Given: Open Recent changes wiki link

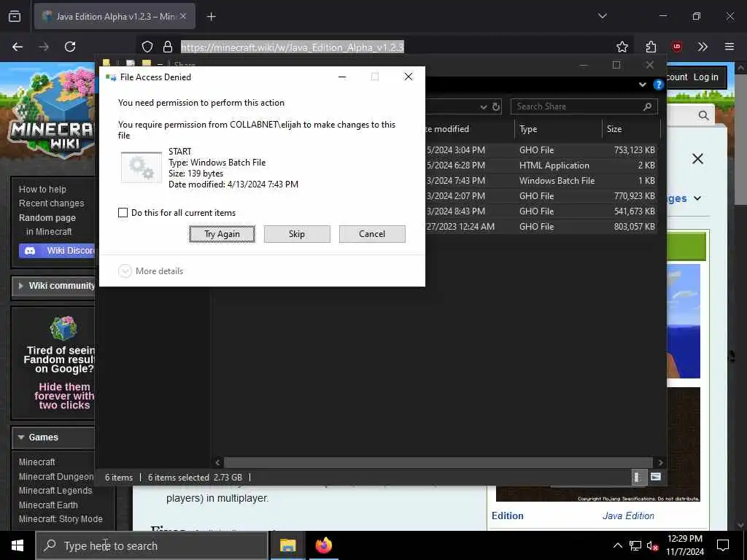Looking at the screenshot, I should tap(52, 203).
